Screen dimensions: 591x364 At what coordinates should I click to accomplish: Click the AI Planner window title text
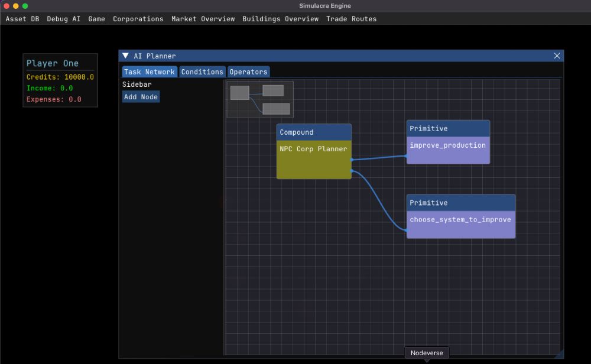pyautogui.click(x=154, y=56)
